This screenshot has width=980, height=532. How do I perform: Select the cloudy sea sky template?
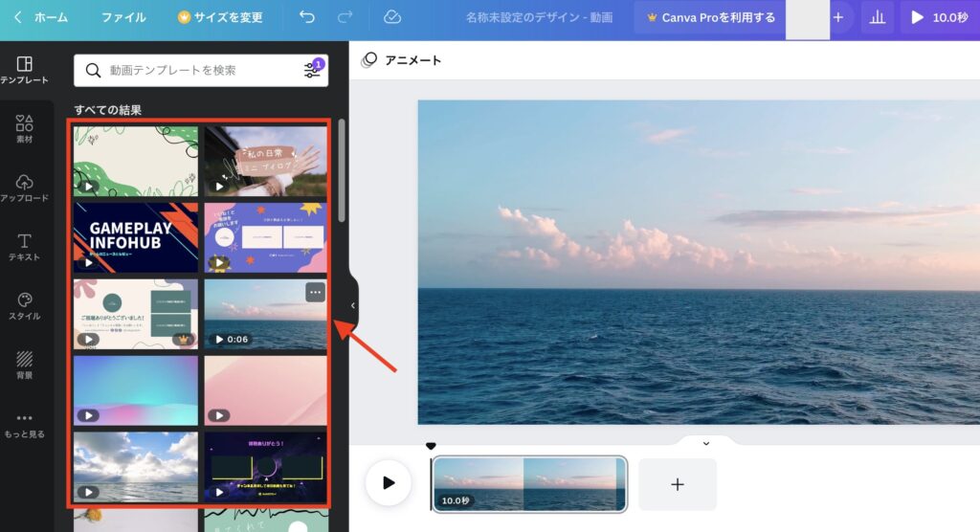(136, 467)
